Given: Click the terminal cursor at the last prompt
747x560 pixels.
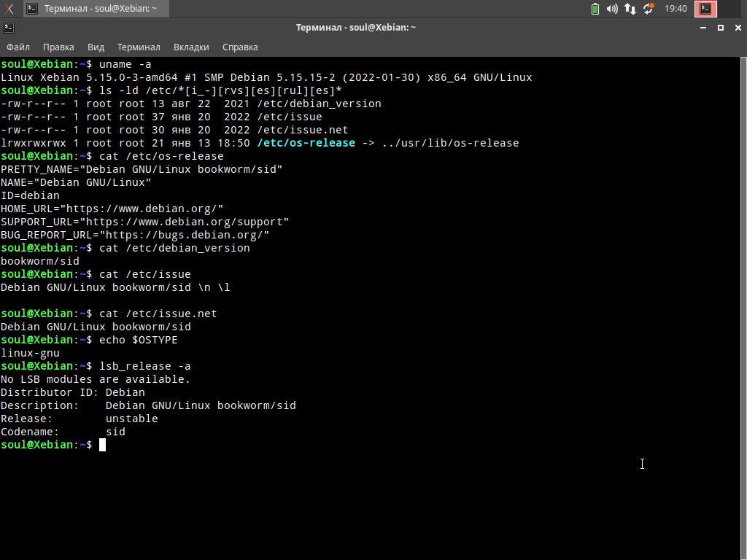Looking at the screenshot, I should click(102, 445).
